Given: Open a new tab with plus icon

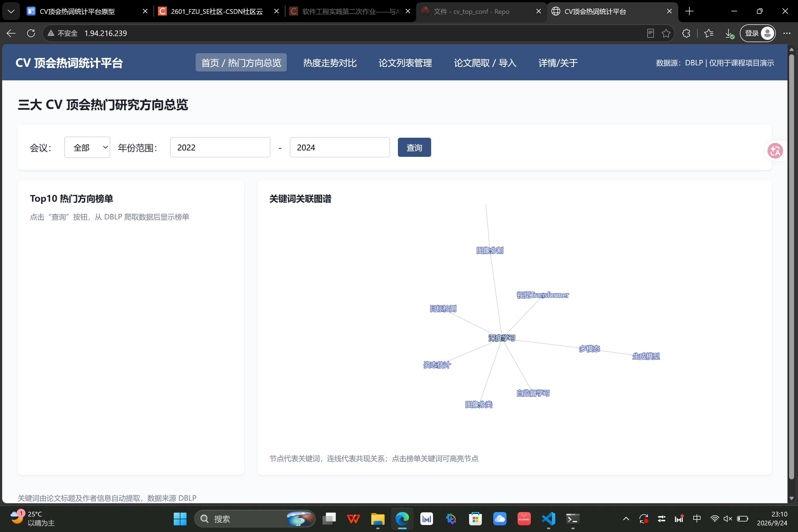Looking at the screenshot, I should coord(689,11).
